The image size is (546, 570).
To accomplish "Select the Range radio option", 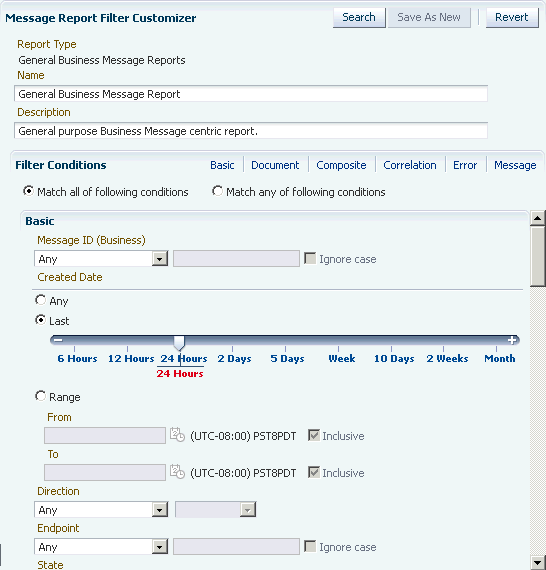I will point(40,396).
